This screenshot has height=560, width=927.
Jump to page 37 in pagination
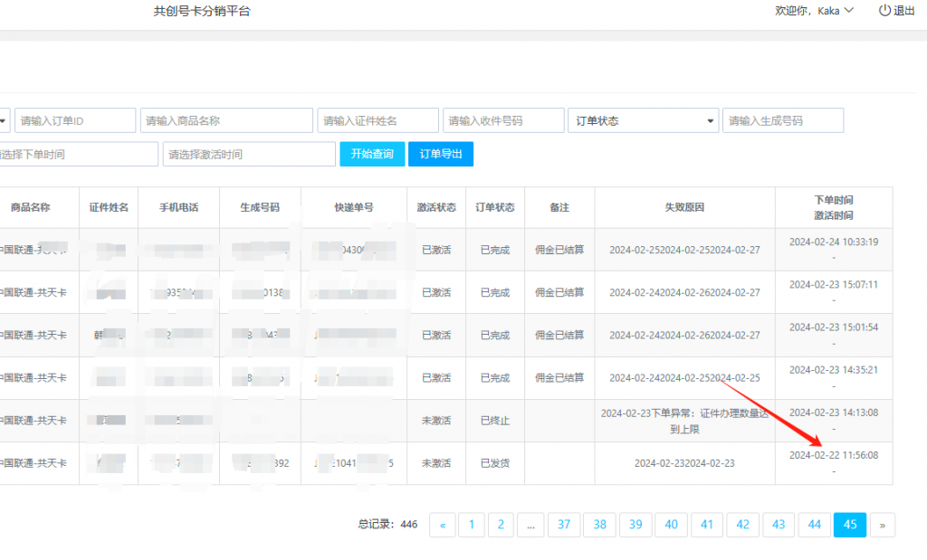tap(563, 525)
